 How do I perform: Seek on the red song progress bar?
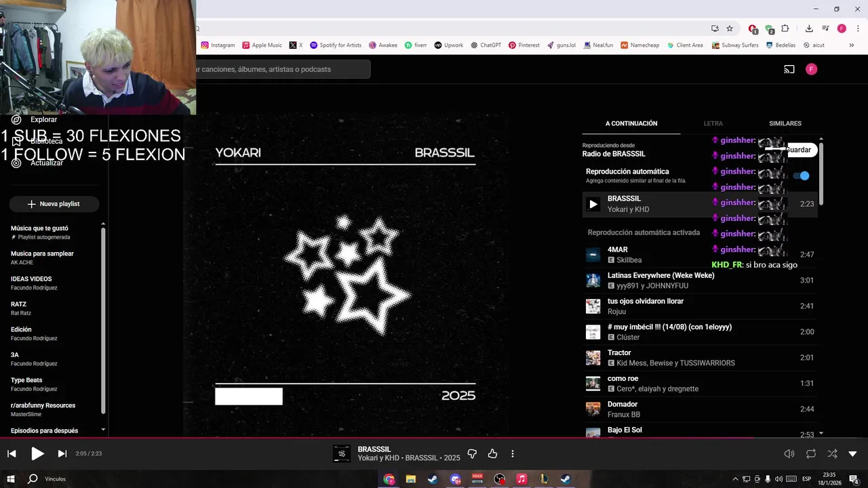(434, 438)
